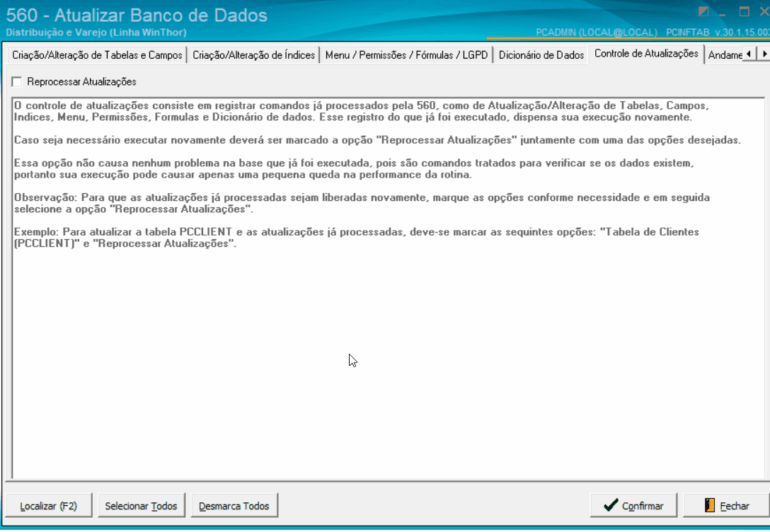Click the Selecionar Todos button
770x532 pixels.
(142, 506)
